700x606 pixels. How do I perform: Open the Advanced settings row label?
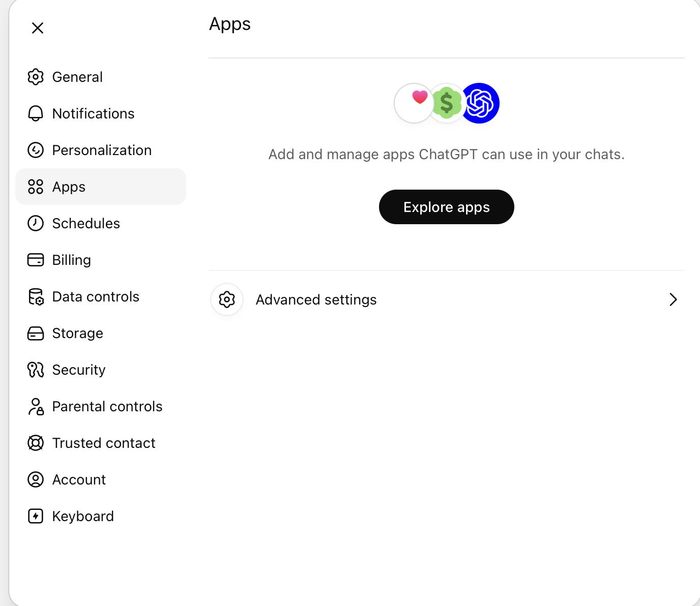(x=316, y=300)
